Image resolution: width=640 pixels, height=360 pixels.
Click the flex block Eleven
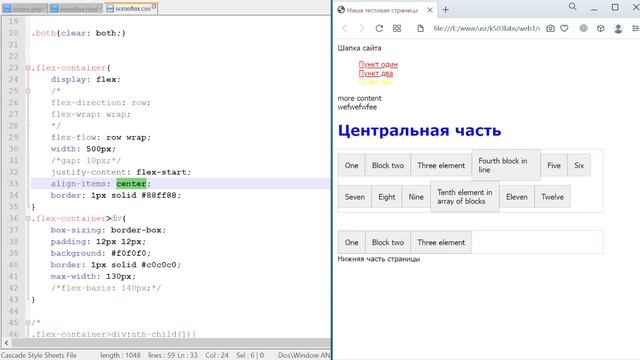point(517,197)
